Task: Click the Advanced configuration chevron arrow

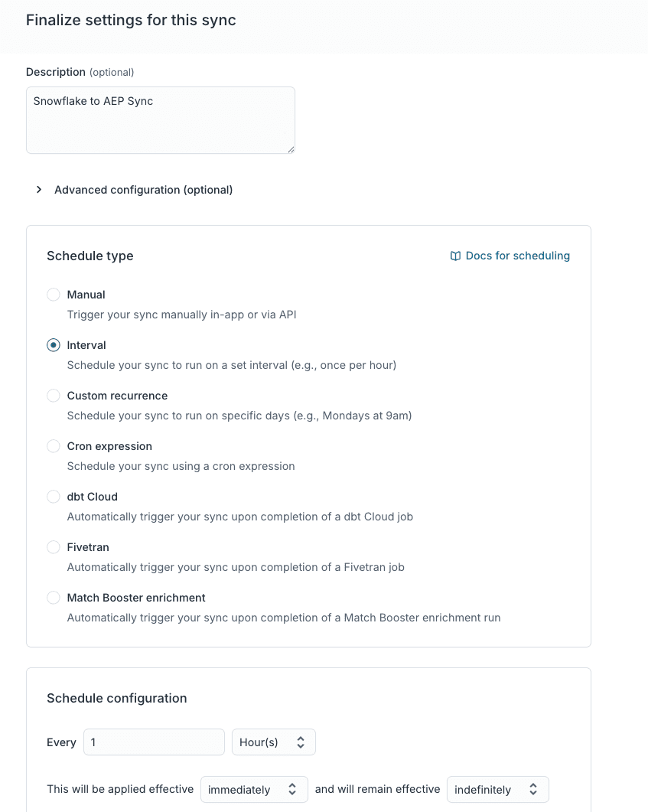Action: point(39,190)
